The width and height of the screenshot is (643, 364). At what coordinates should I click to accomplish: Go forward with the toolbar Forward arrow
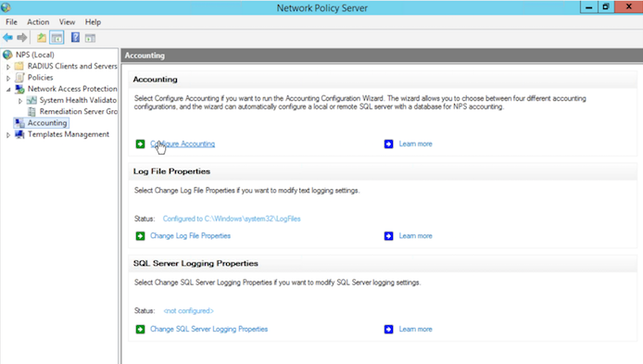tap(22, 38)
